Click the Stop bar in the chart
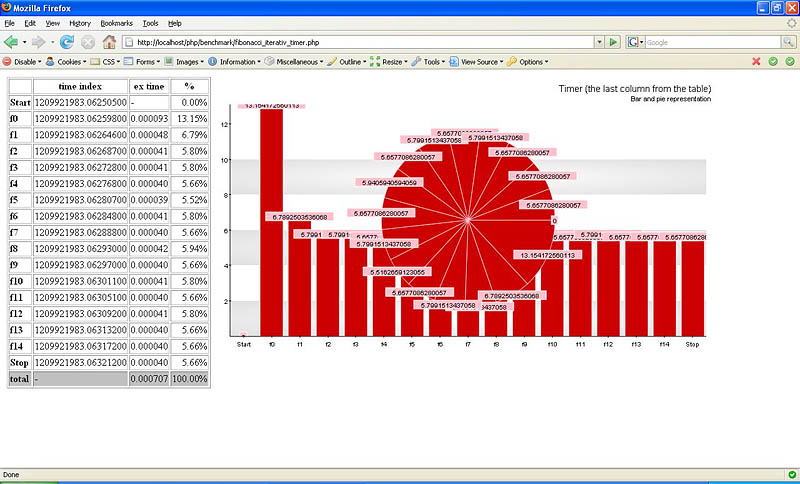Screen dimensions: 800x484 tap(692, 289)
